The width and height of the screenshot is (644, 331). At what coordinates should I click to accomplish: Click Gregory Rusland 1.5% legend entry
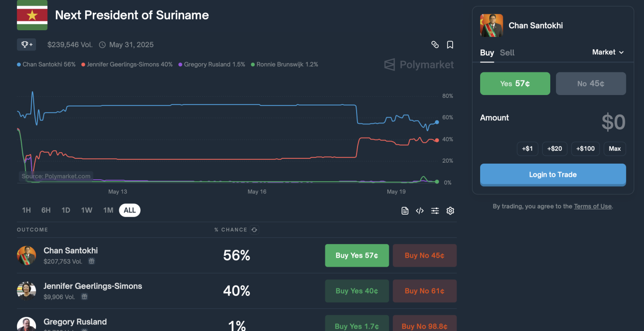point(212,64)
